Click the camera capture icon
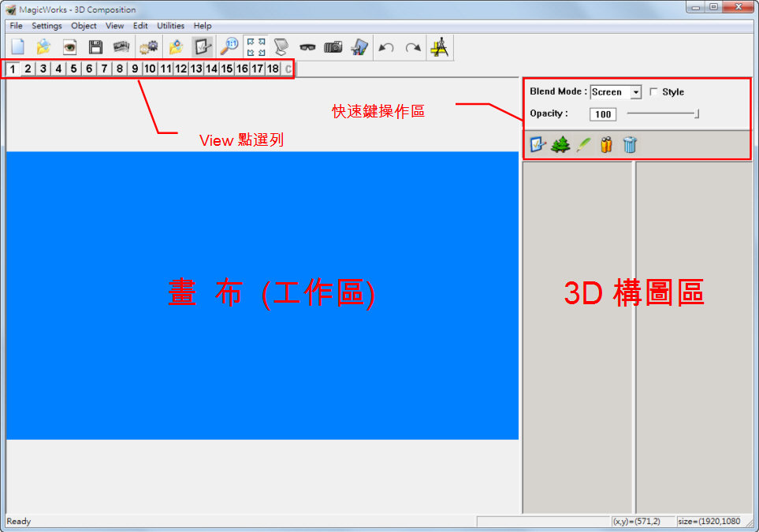Image resolution: width=759 pixels, height=532 pixels. 333,47
